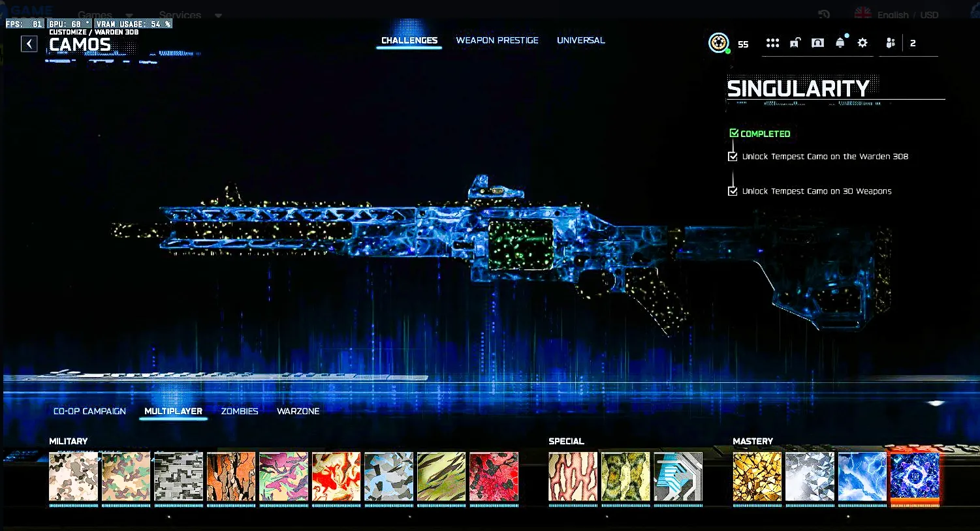The image size is (980, 531).
Task: Click the player rank emblem icon
Action: point(718,43)
